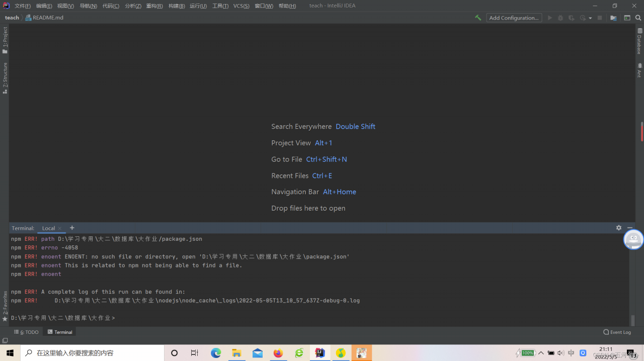This screenshot has height=361, width=644.
Task: Toggle the 2: Favorites tool window
Action: click(x=5, y=306)
